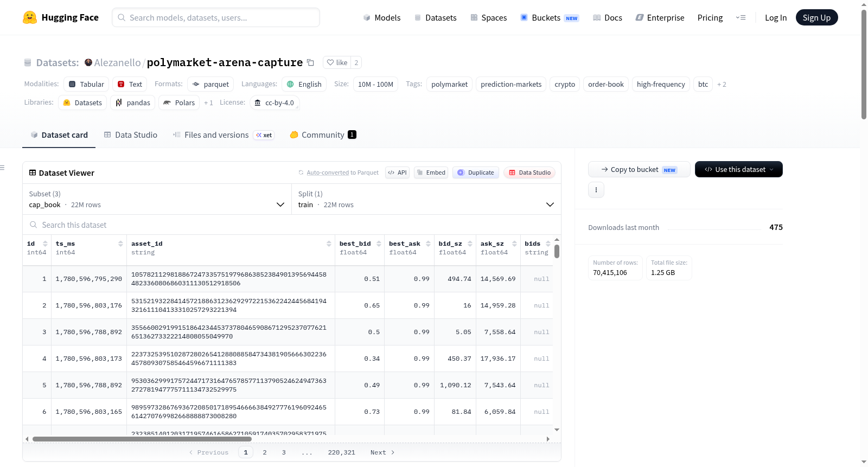Go to Spaces in top navigation
This screenshot has height=467, width=868.
pyautogui.click(x=488, y=17)
